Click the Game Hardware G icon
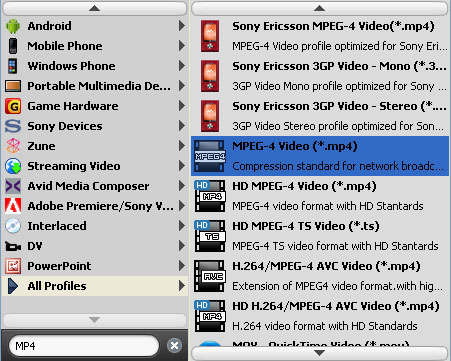 [x=13, y=106]
